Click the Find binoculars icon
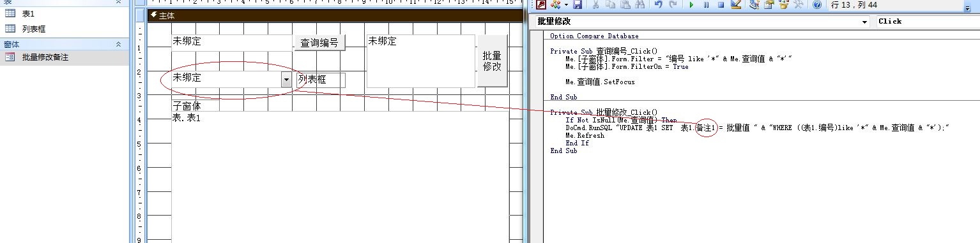 click(x=639, y=4)
